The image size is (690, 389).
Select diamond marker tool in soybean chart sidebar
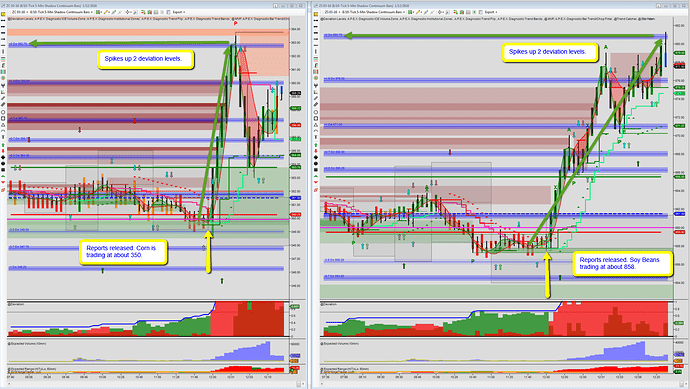pyautogui.click(x=316, y=158)
